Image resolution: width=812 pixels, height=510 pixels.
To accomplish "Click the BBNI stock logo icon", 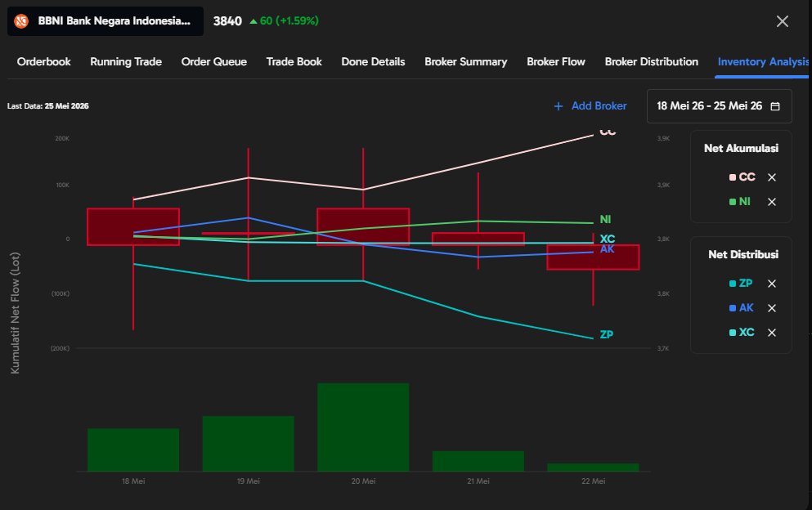I will tap(21, 21).
